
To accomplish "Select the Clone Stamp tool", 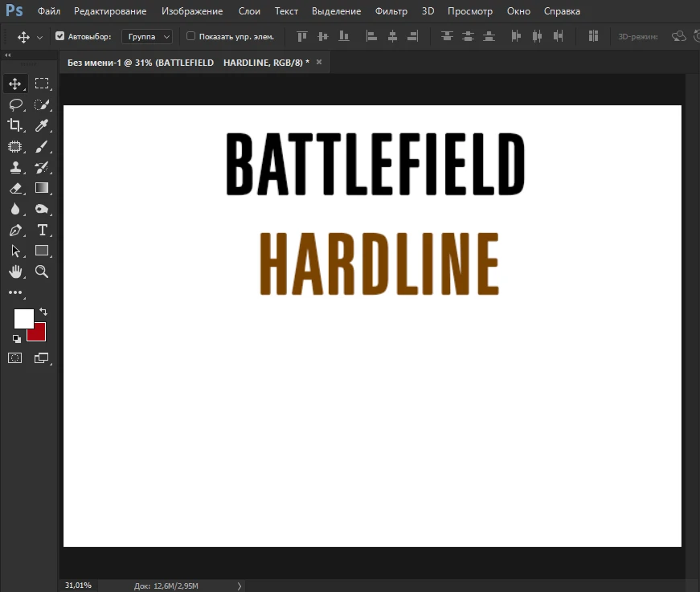I will (14, 167).
